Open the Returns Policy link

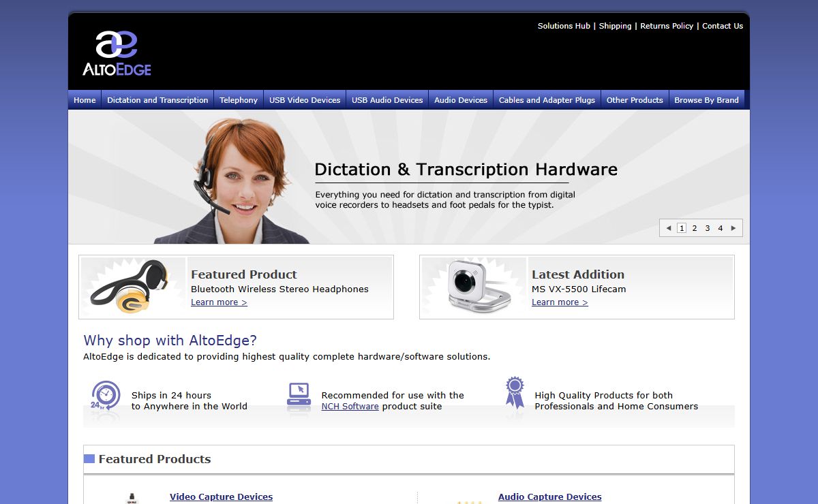[x=667, y=26]
